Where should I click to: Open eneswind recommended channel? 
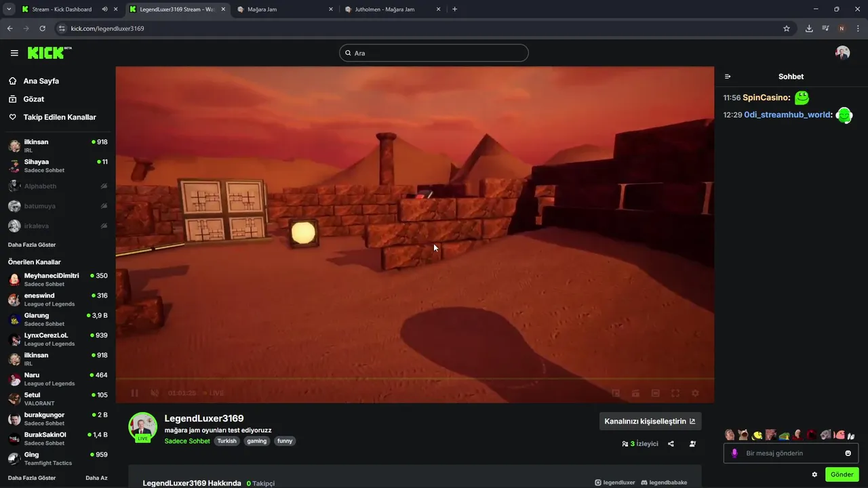(x=58, y=300)
